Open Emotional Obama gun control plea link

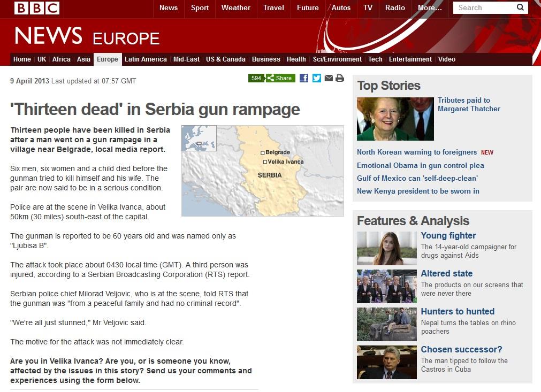[420, 165]
